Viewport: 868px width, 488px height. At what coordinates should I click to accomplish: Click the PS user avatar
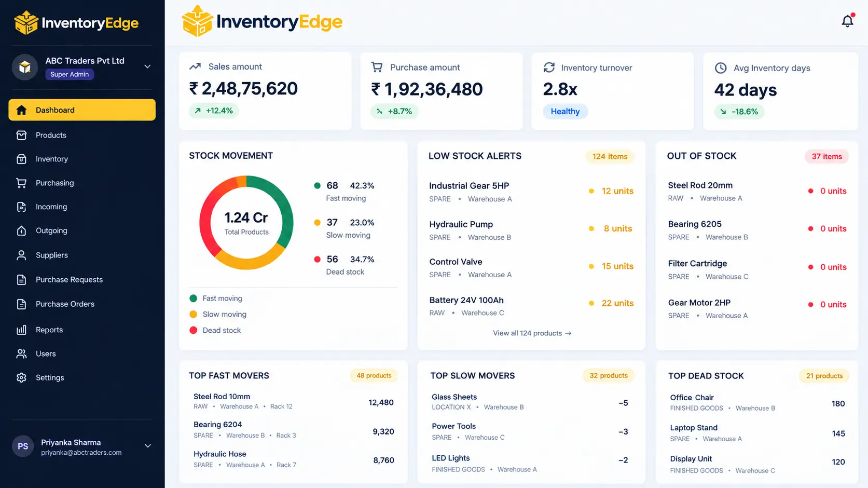[x=23, y=446]
